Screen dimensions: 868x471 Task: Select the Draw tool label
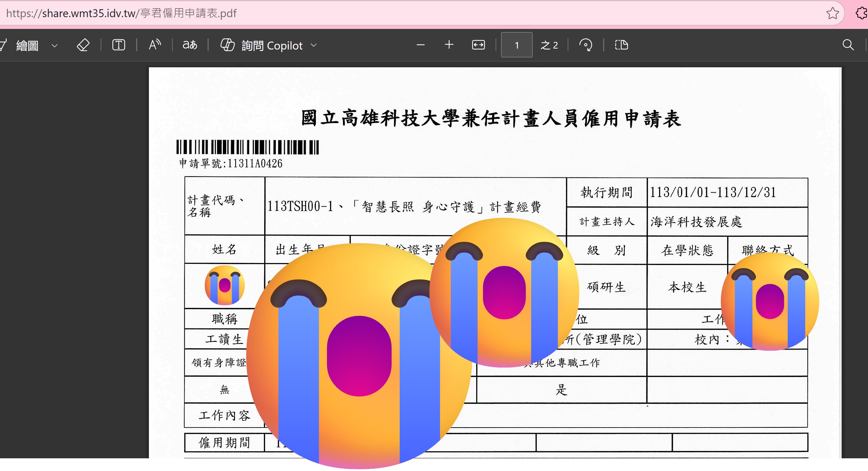[27, 45]
